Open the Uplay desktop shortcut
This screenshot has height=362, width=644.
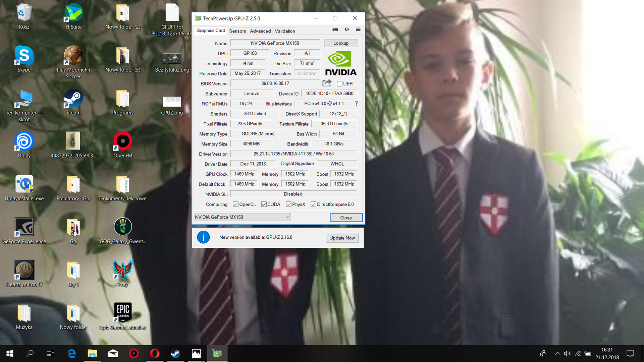[x=24, y=145]
